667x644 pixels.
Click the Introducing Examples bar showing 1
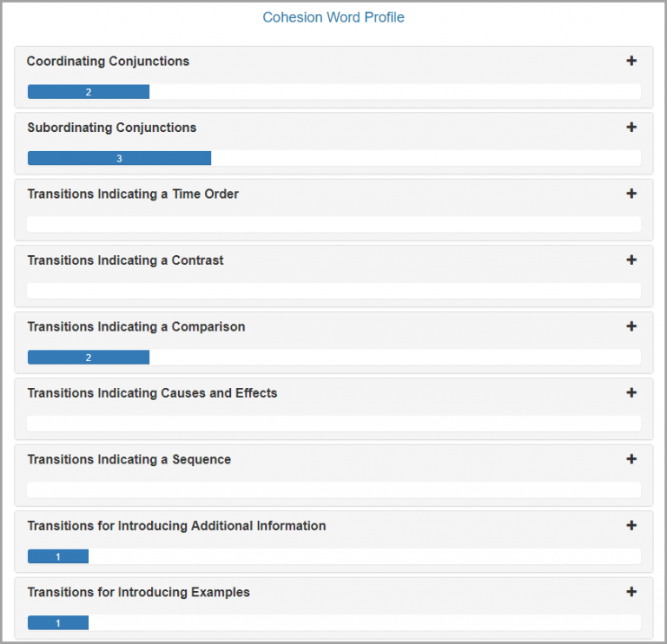58,623
